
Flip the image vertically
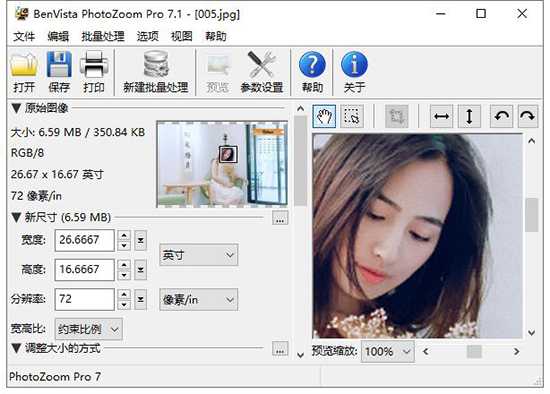tap(469, 116)
